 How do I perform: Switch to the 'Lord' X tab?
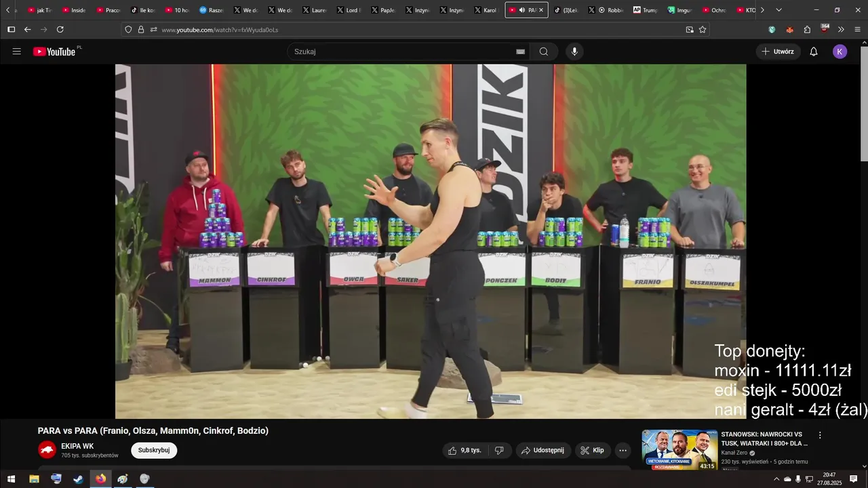coord(349,10)
